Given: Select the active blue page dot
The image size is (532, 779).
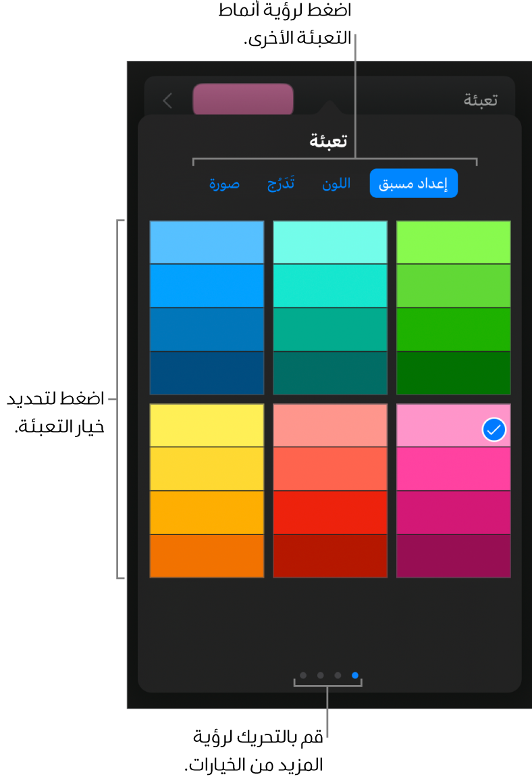Looking at the screenshot, I should point(355,675).
